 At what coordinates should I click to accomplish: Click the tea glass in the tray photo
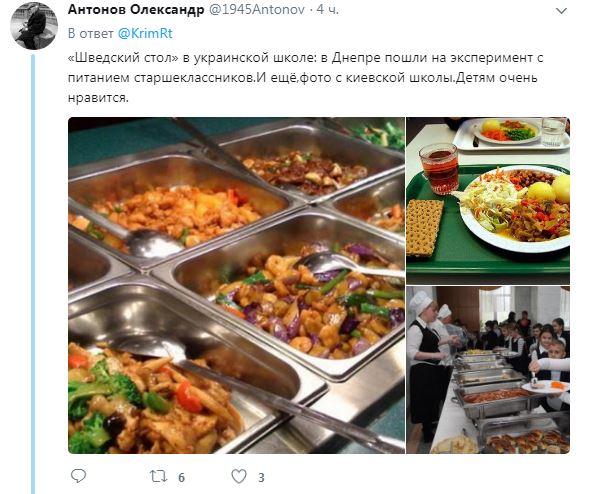pyautogui.click(x=439, y=168)
